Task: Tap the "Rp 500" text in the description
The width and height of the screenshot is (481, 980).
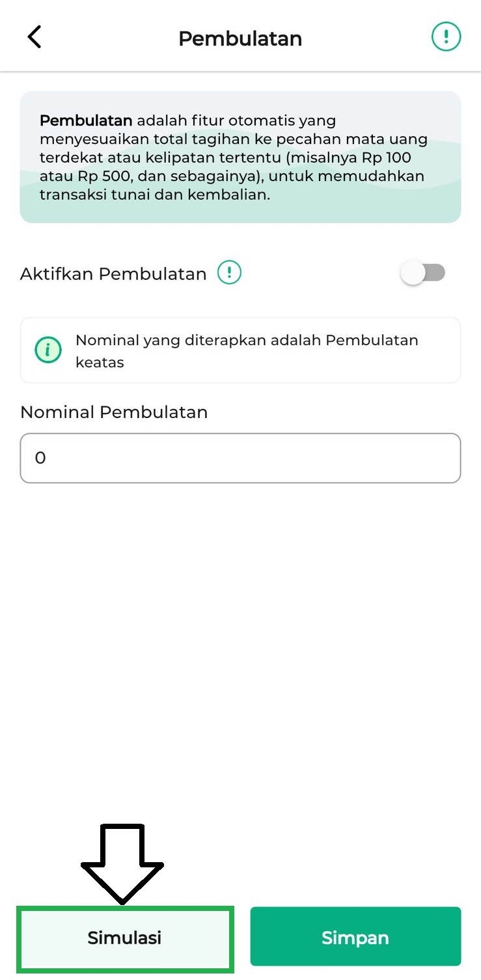Action: [x=100, y=176]
